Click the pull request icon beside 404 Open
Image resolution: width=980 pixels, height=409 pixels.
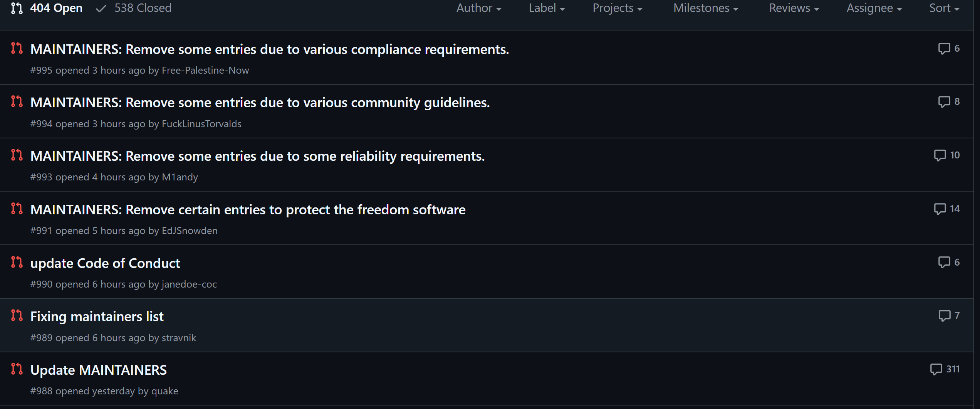pos(17,8)
